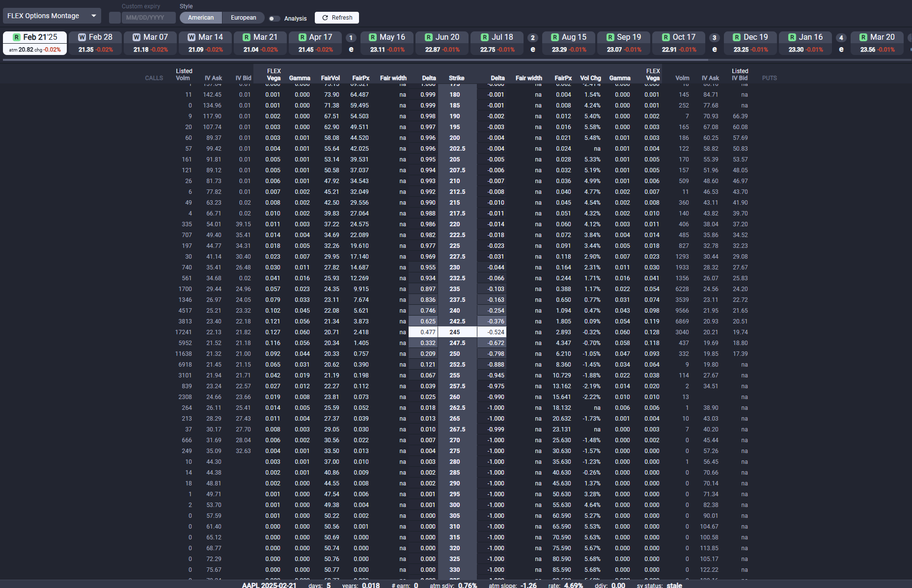Switch to the Feb 28 weekly expiry

click(x=95, y=43)
